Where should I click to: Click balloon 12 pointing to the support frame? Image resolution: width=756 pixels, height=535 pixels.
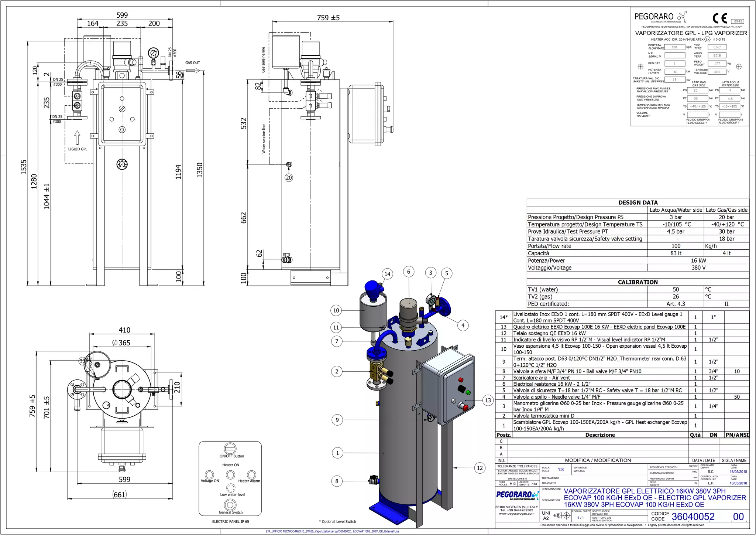480,468
